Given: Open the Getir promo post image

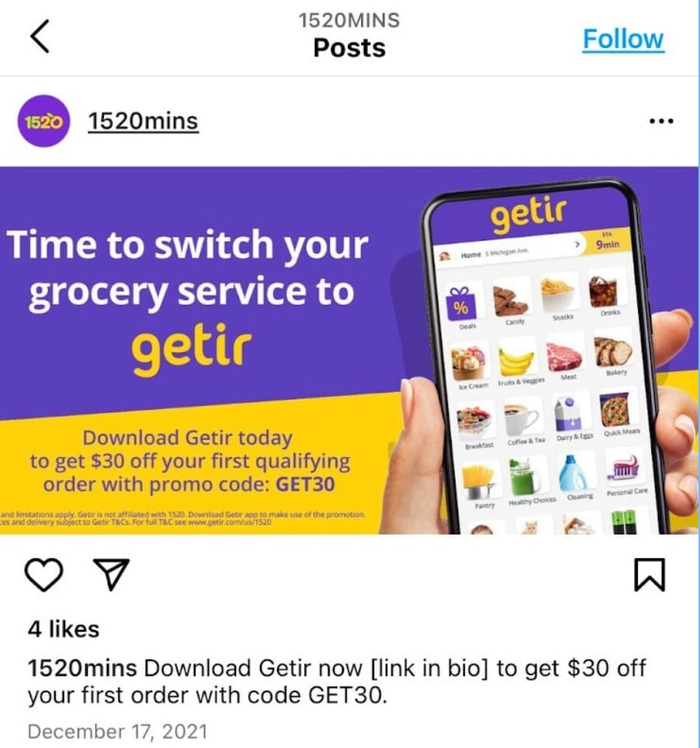Looking at the screenshot, I should pyautogui.click(x=349, y=350).
